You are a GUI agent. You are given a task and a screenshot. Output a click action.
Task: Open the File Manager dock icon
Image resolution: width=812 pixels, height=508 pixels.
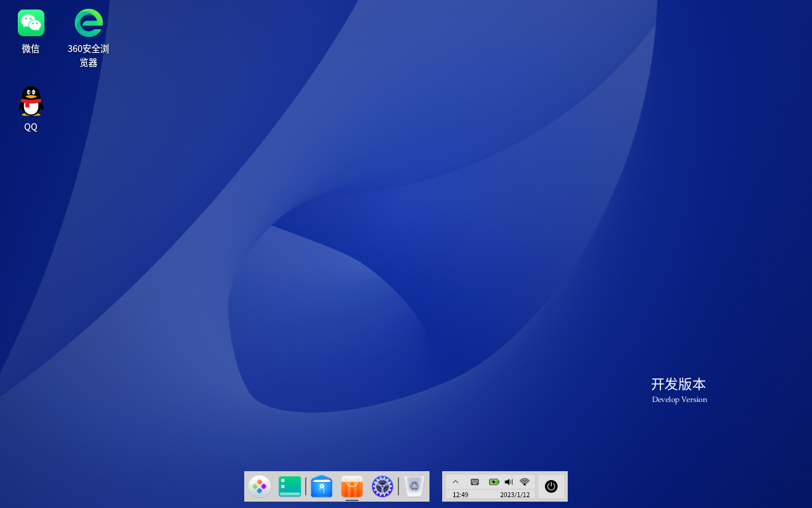[x=290, y=486]
